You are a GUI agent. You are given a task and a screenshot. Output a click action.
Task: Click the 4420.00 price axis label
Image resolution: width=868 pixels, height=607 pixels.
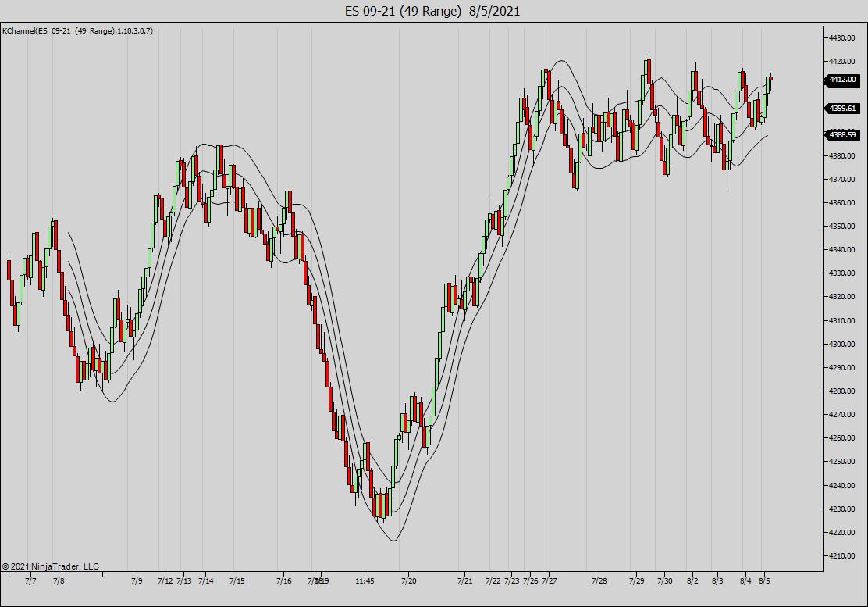pos(842,62)
